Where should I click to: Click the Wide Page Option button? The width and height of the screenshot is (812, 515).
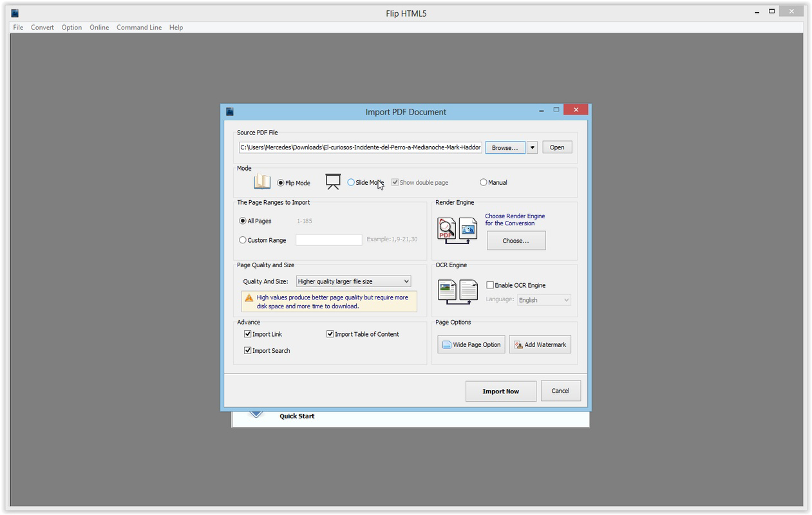[x=471, y=344]
